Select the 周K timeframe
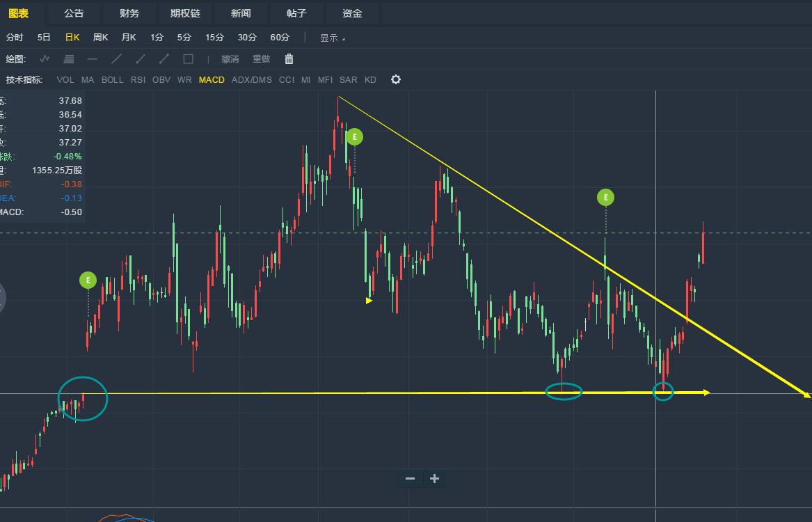812x522 pixels. coord(100,38)
